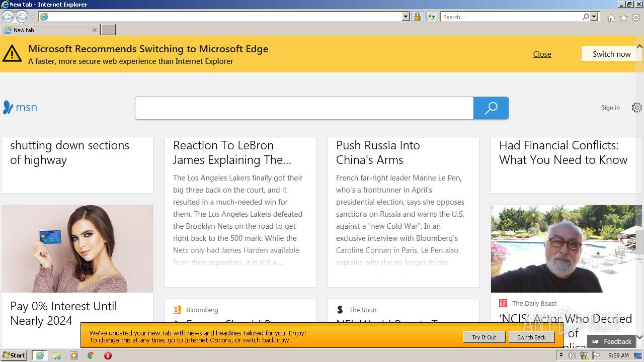Image resolution: width=644 pixels, height=362 pixels.
Task: Open the LeBron James reaction headline
Action: point(232,152)
